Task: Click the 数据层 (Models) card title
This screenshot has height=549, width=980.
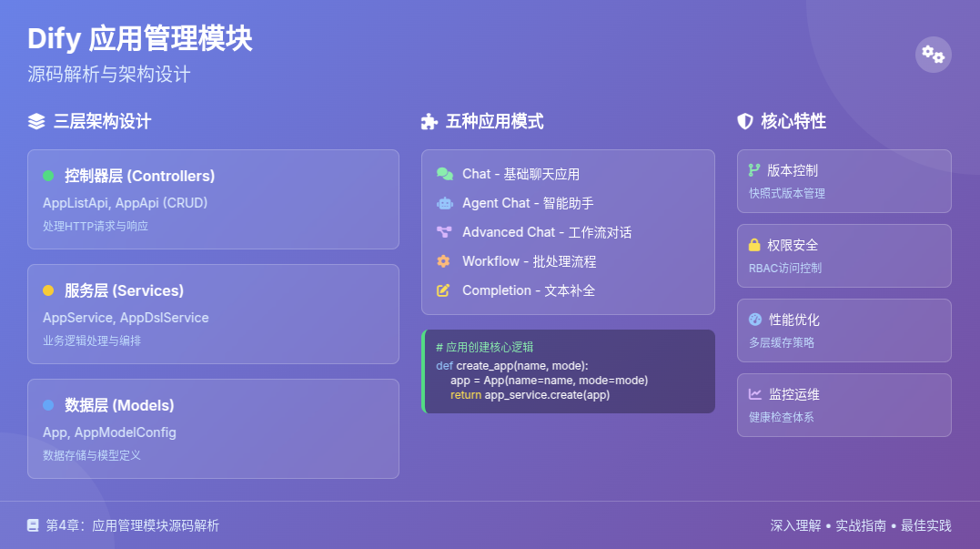Action: pos(119,405)
